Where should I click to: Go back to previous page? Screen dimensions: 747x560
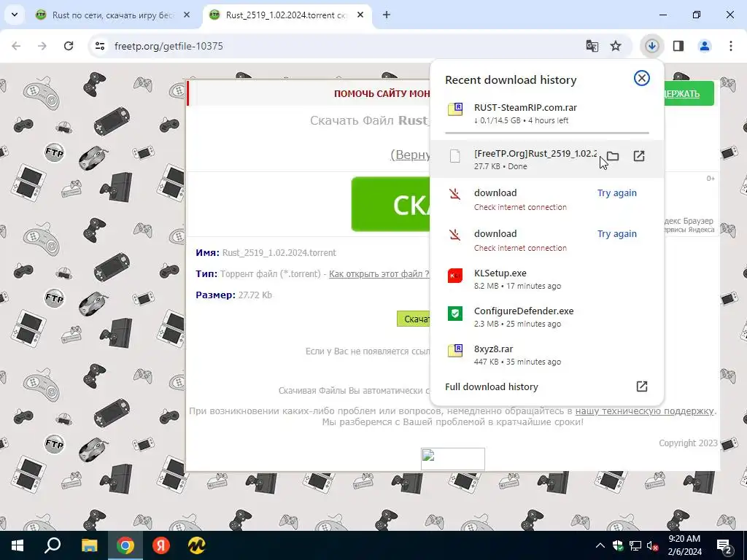pyautogui.click(x=16, y=46)
